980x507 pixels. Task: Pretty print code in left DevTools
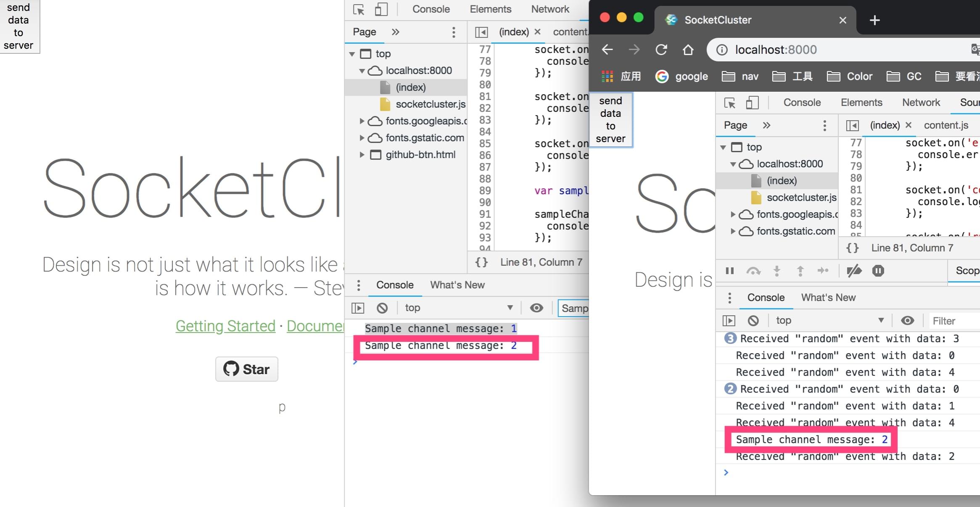(481, 262)
